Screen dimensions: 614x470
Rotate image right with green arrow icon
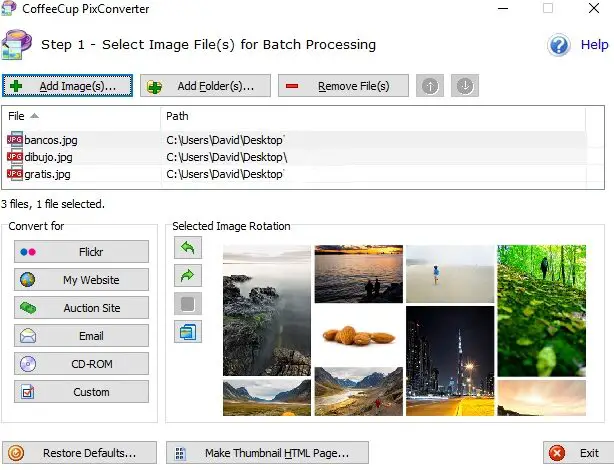(x=188, y=275)
